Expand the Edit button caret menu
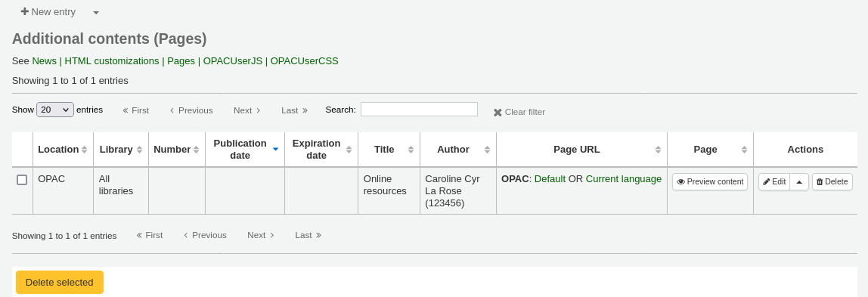The image size is (868, 297). [799, 181]
